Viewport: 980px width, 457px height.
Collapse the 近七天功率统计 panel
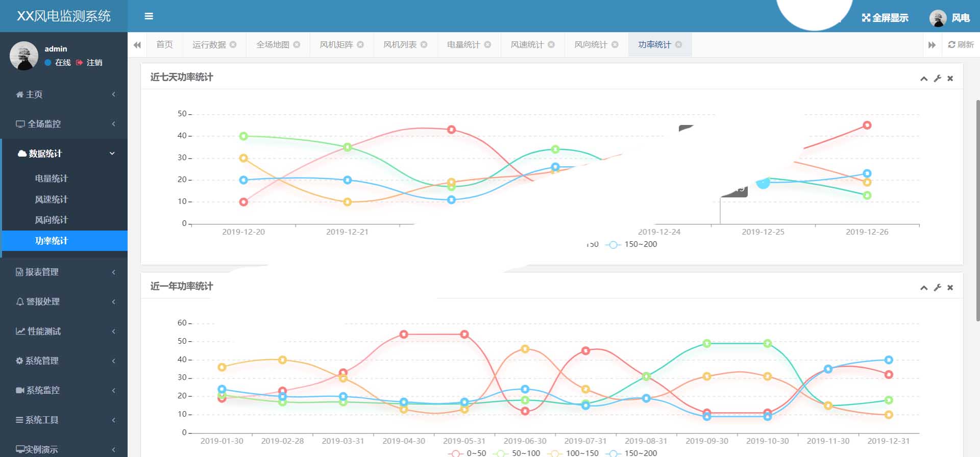[923, 79]
